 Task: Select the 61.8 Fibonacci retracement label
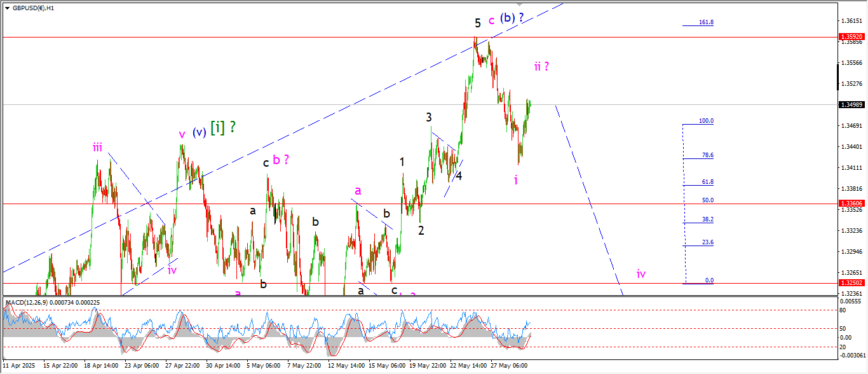(x=707, y=182)
